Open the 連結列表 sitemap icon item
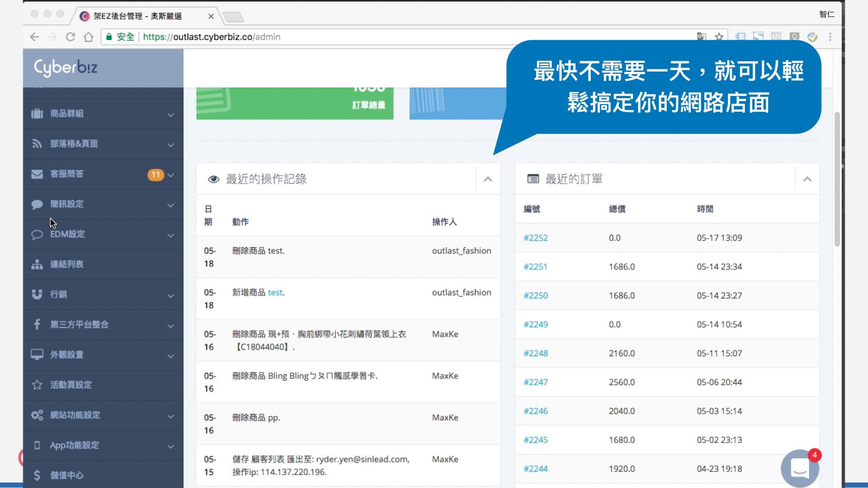The width and height of the screenshot is (868, 488). (37, 264)
